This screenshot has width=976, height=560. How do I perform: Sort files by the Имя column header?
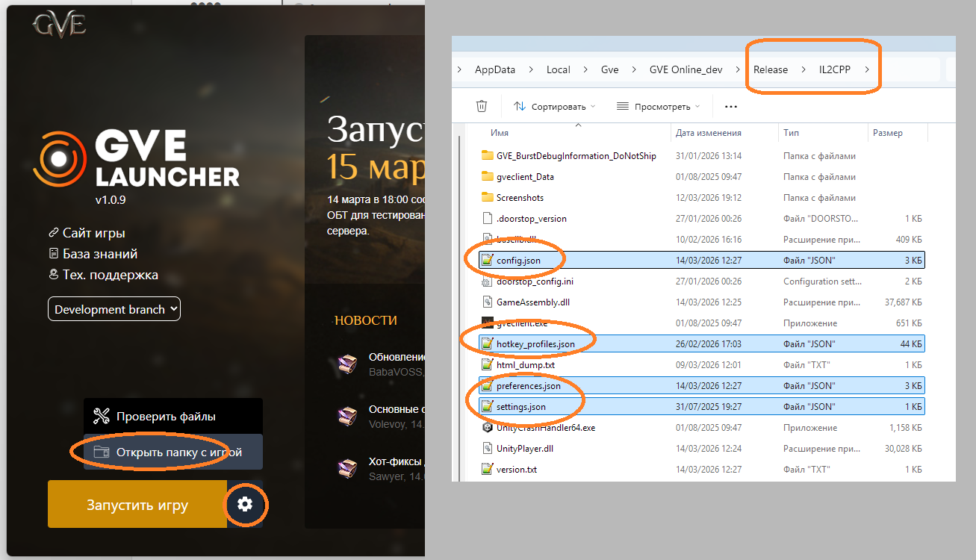500,133
